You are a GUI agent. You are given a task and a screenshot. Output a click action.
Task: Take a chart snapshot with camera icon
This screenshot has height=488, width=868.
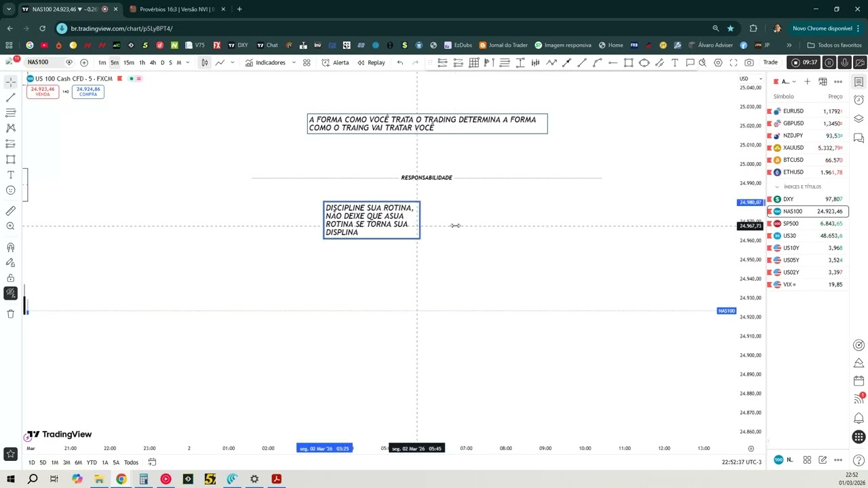[x=749, y=62]
